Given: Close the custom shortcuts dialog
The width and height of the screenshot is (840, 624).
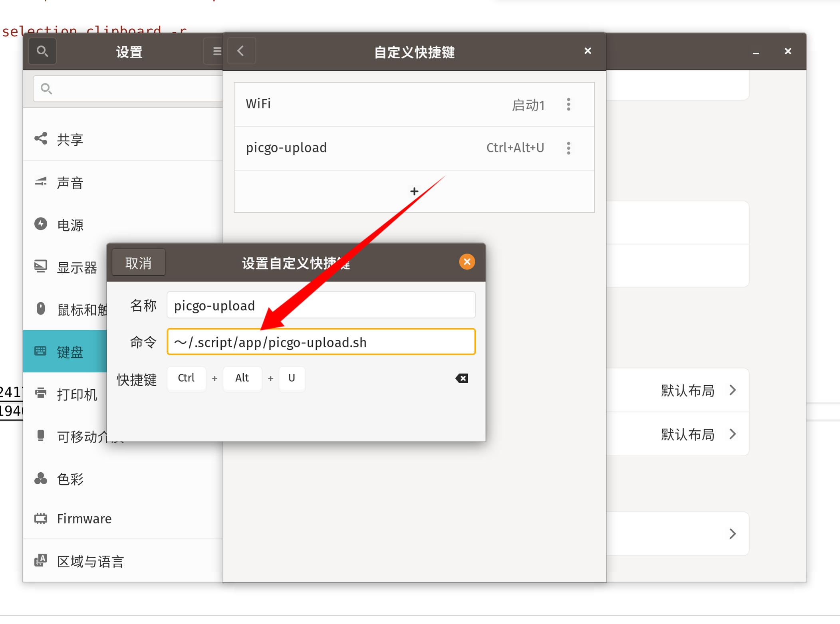Looking at the screenshot, I should click(x=588, y=51).
